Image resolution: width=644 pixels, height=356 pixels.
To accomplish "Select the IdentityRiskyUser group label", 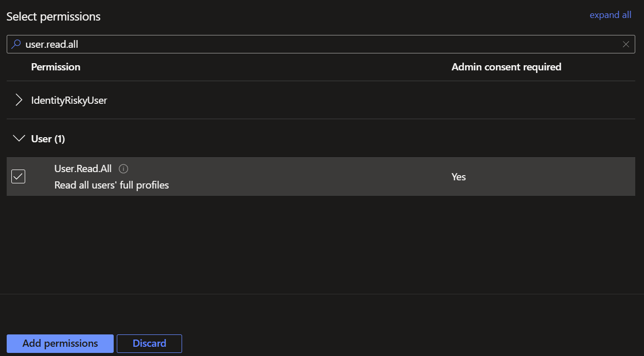I will click(x=69, y=100).
